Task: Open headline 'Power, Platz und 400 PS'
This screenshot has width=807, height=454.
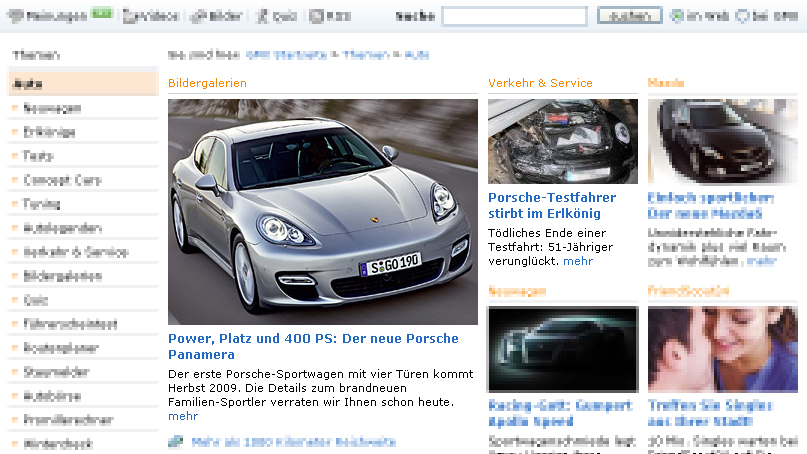Action: pyautogui.click(x=313, y=346)
